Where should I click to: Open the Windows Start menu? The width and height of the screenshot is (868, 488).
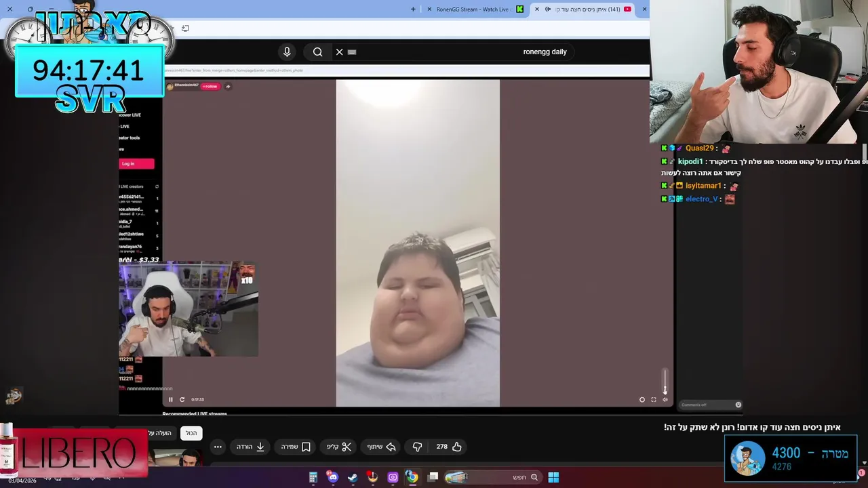(x=553, y=477)
